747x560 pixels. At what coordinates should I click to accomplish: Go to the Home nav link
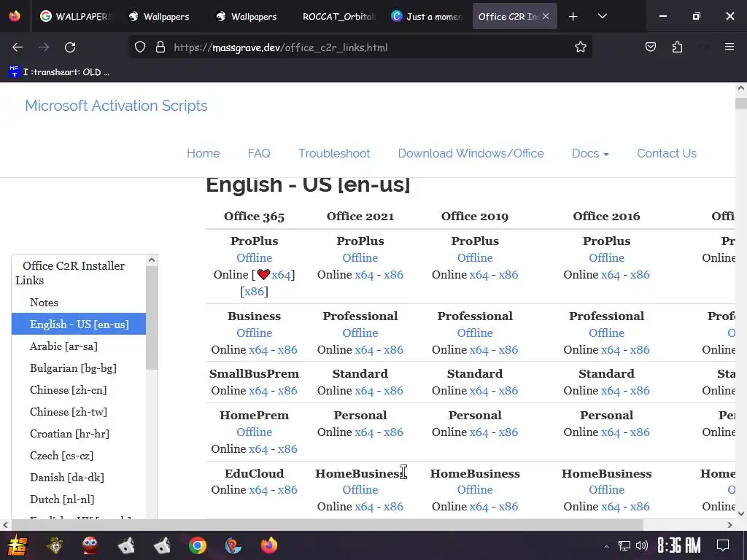point(204,153)
